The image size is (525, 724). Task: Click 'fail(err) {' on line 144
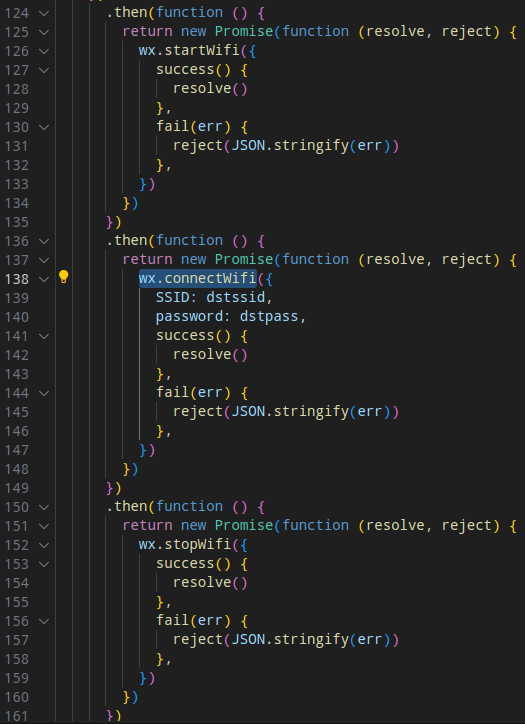[202, 392]
